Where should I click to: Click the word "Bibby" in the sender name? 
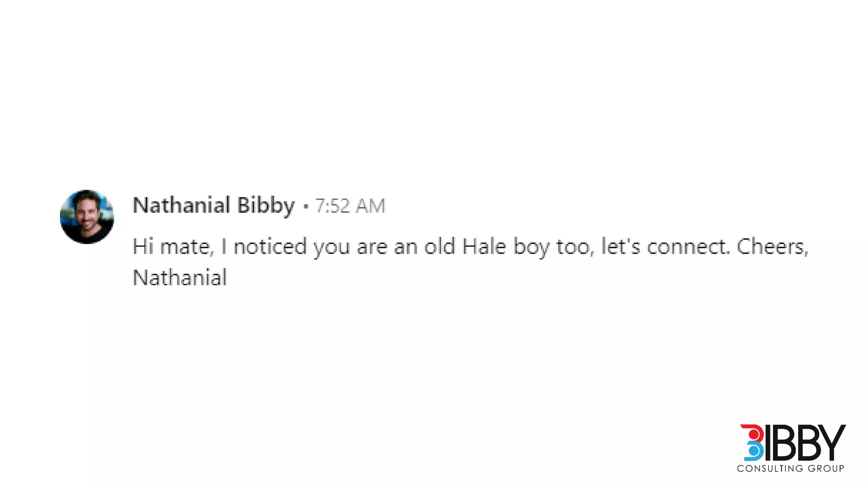tap(266, 205)
